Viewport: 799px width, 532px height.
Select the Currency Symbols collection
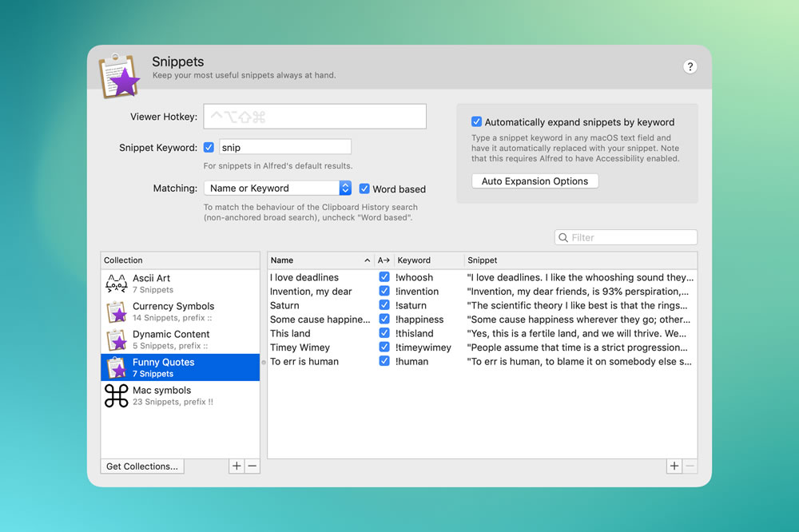coord(181,312)
